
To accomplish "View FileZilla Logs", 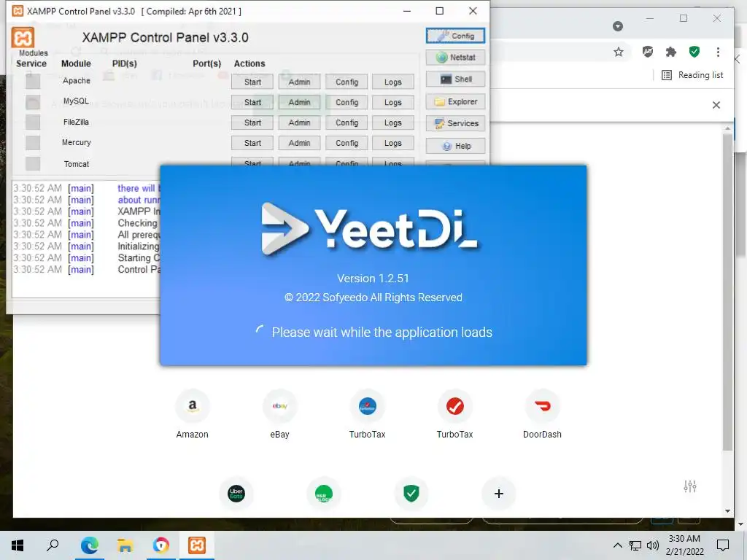I will click(x=393, y=122).
